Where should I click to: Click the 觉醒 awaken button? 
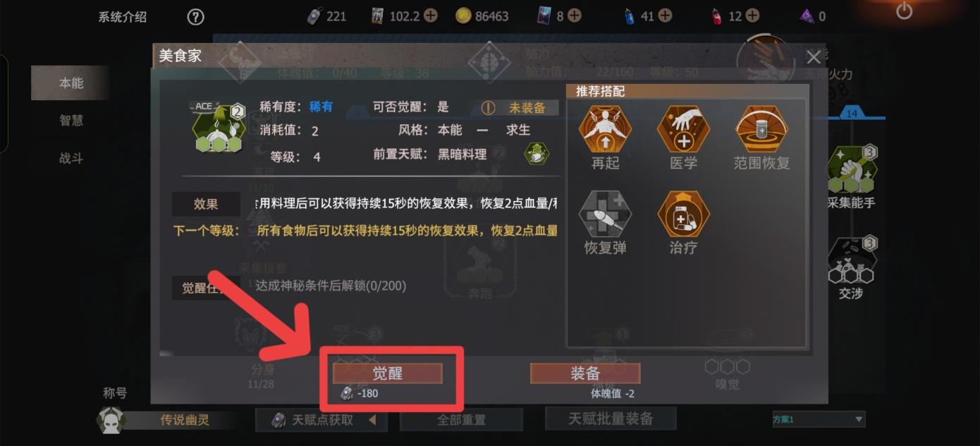[x=387, y=373]
